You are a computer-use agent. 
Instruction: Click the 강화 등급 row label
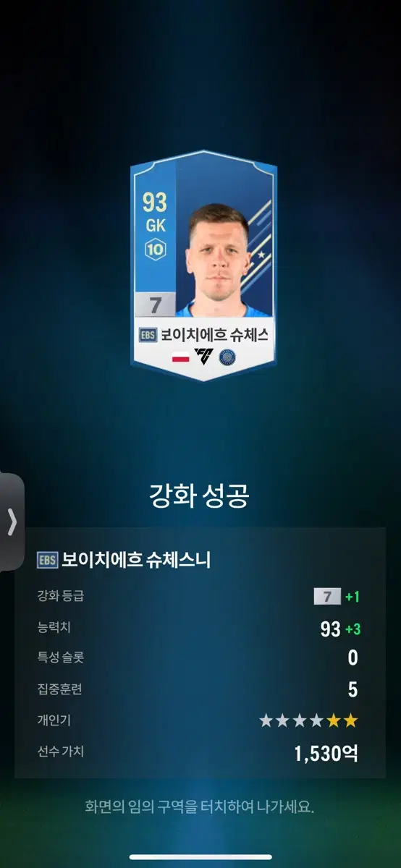point(61,597)
